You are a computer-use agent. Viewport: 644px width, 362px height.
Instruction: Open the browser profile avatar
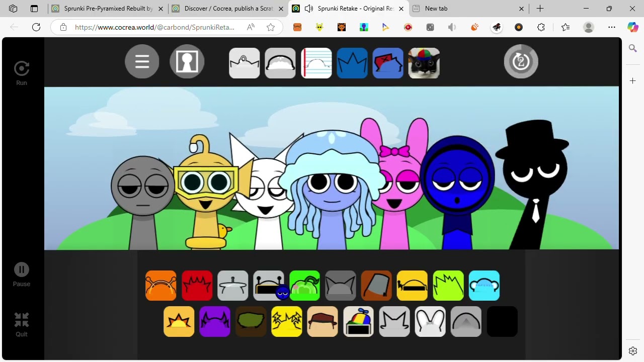589,27
